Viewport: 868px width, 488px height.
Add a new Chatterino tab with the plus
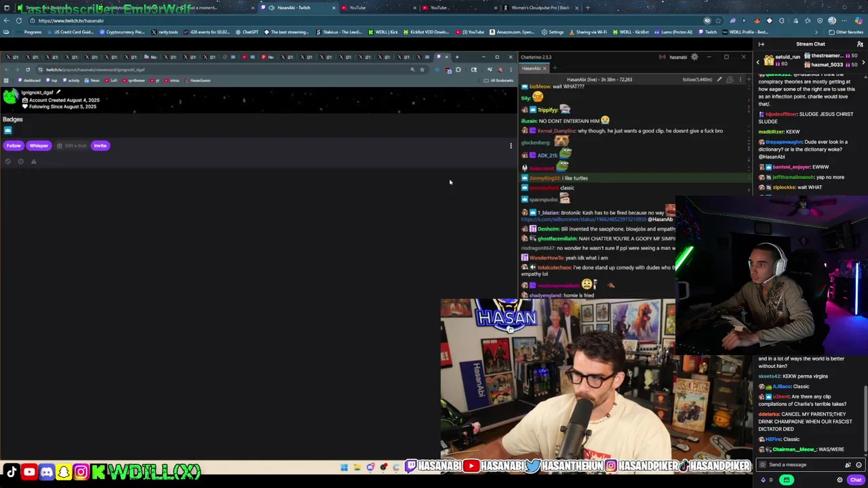[x=554, y=68]
